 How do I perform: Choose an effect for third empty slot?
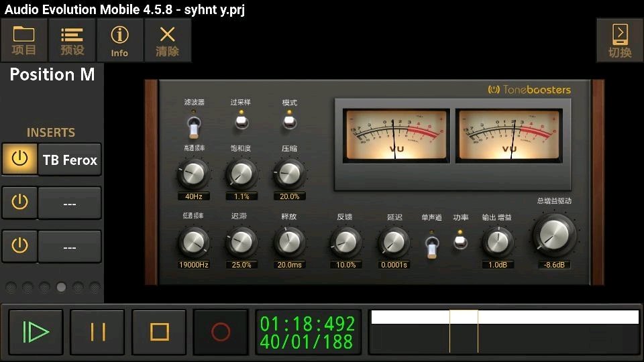[70, 246]
